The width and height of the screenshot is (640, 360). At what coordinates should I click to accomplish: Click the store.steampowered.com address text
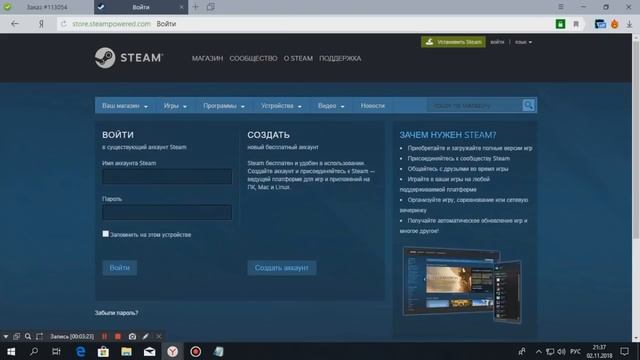pos(111,24)
